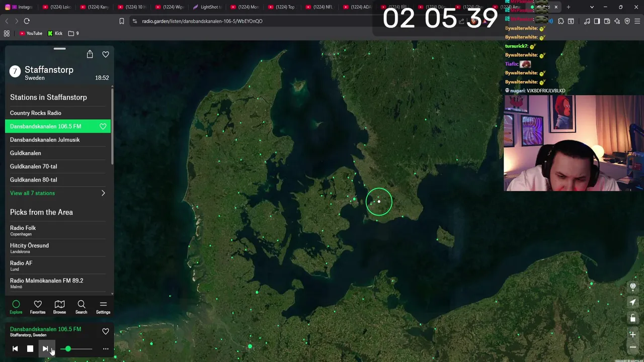The height and width of the screenshot is (362, 644).
Task: Adjust the player volume slider
Action: pyautogui.click(x=76, y=348)
